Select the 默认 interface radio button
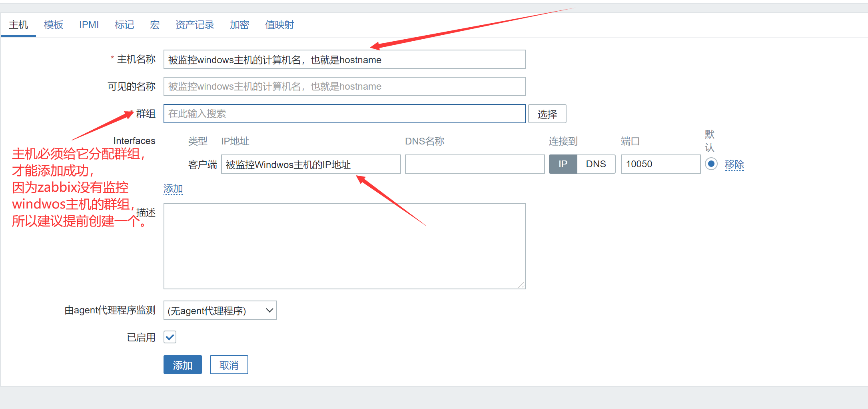 pos(711,164)
